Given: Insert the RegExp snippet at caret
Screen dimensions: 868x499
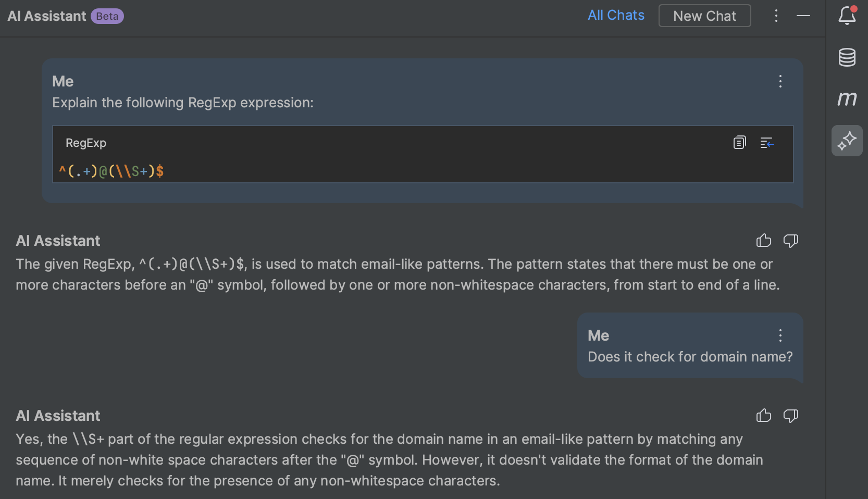Looking at the screenshot, I should click(767, 142).
